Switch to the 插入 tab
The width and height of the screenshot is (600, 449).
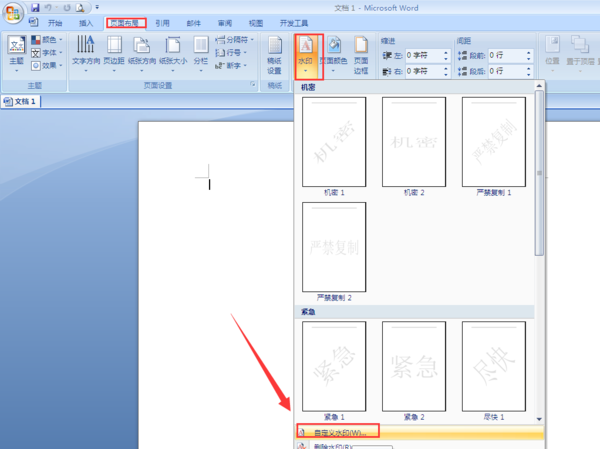(86, 23)
